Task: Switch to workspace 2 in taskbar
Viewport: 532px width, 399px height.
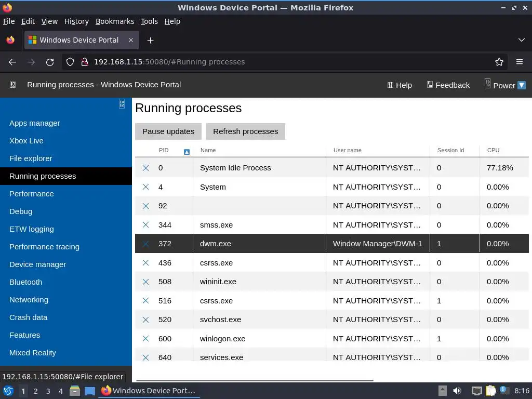Action: 36,391
